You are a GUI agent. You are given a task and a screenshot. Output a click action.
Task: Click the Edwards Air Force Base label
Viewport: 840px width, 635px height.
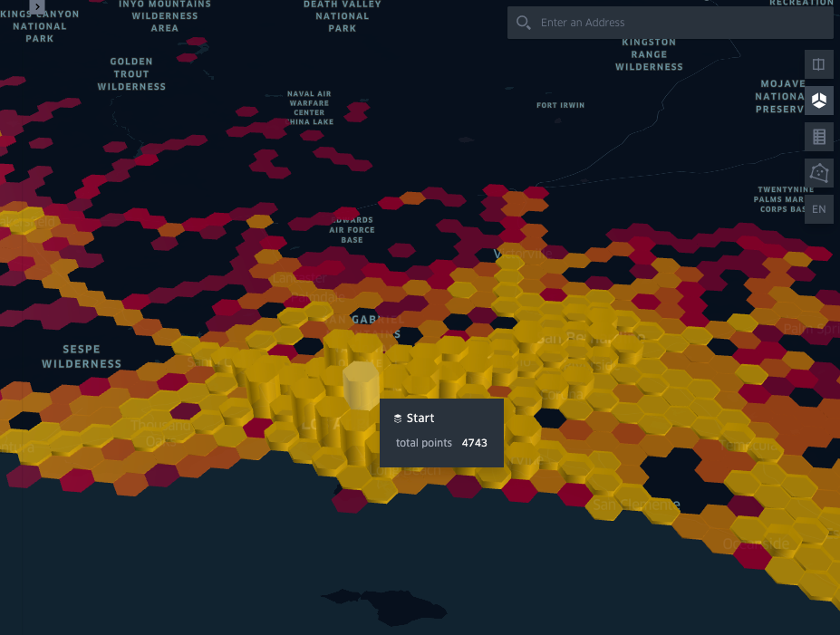click(x=352, y=230)
